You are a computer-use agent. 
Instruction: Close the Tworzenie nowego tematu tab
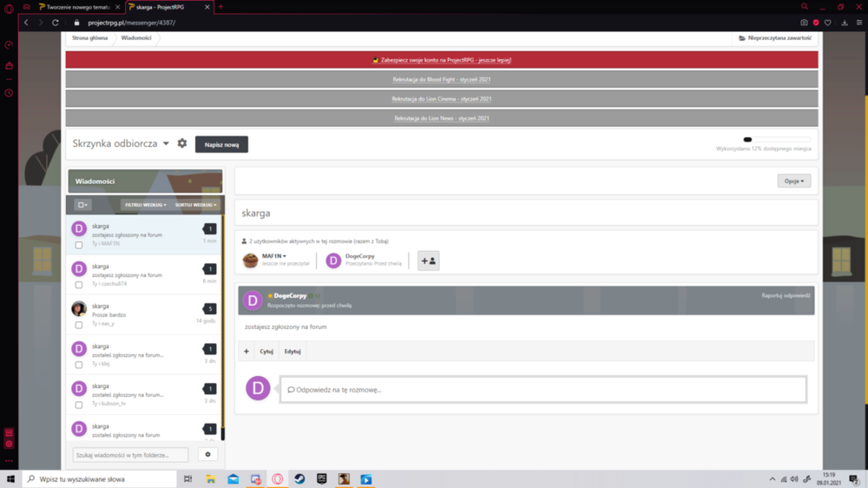[117, 7]
